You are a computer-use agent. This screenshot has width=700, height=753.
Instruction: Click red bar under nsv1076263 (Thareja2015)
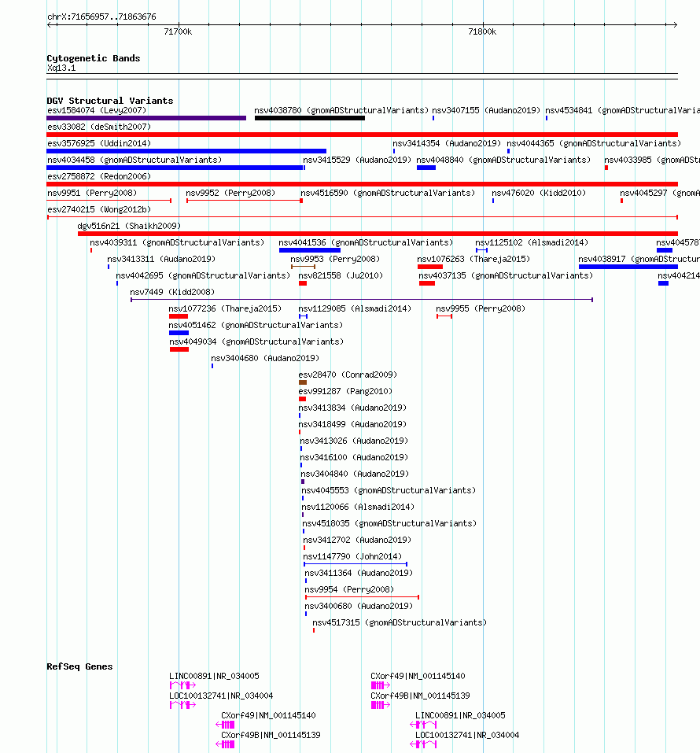pyautogui.click(x=429, y=267)
